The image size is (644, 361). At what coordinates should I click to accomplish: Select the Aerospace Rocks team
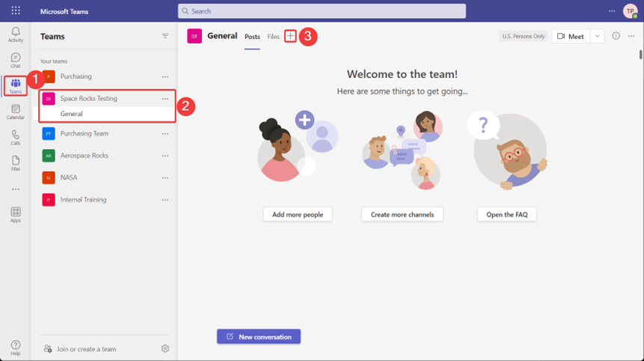click(85, 156)
